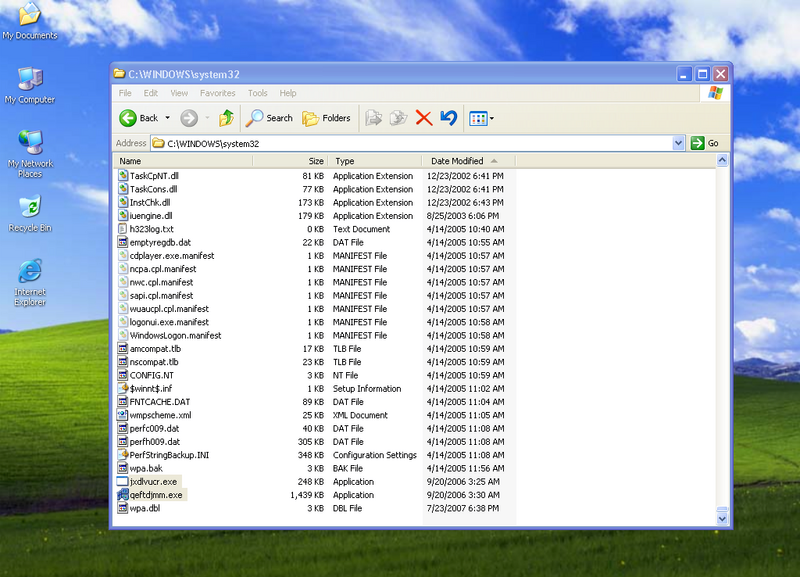The image size is (800, 577).
Task: Select the Internet Explorer desktop icon
Action: [x=30, y=283]
